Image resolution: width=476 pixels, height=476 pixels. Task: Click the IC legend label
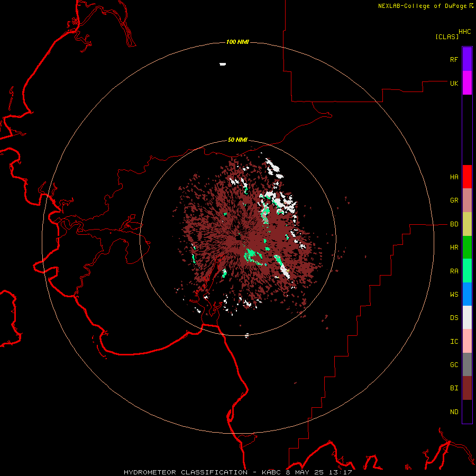click(454, 342)
